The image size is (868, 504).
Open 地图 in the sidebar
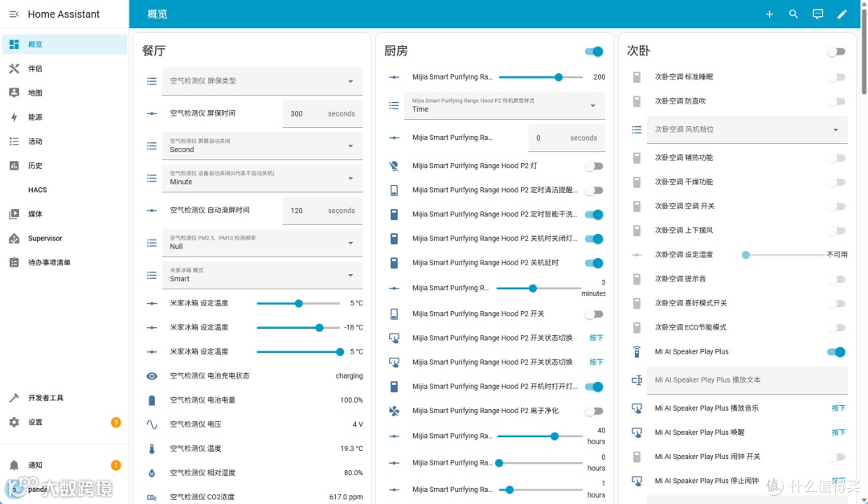click(64, 92)
